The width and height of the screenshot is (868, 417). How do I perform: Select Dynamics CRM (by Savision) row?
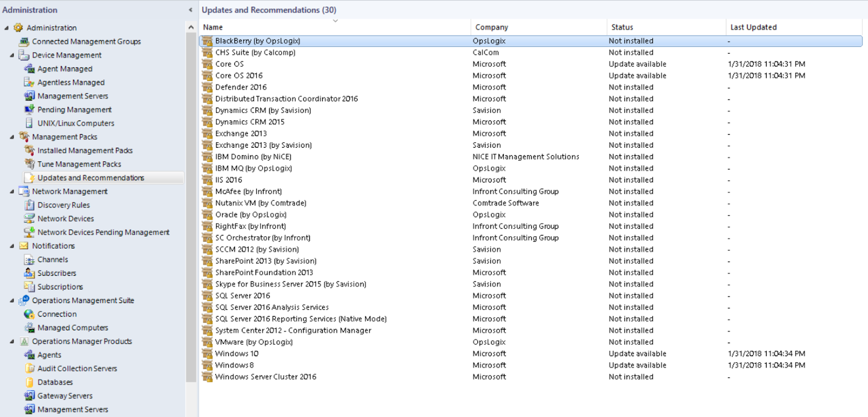(531, 110)
